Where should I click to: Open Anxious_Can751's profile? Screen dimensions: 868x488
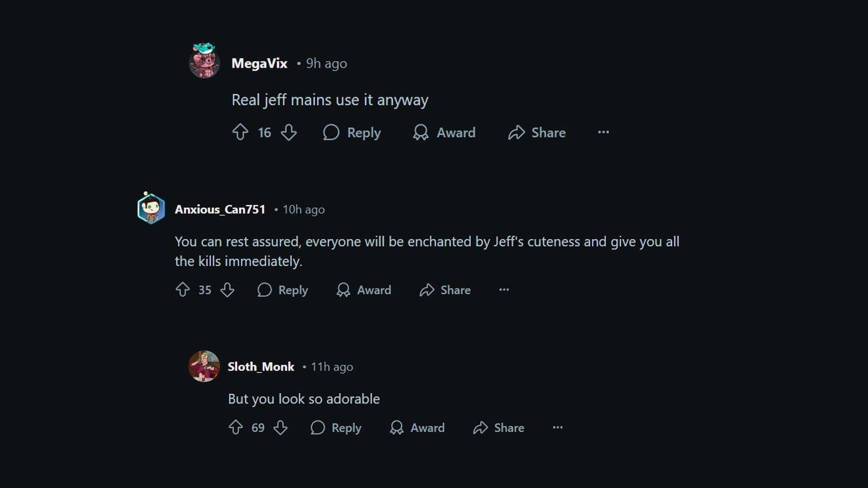pyautogui.click(x=220, y=209)
